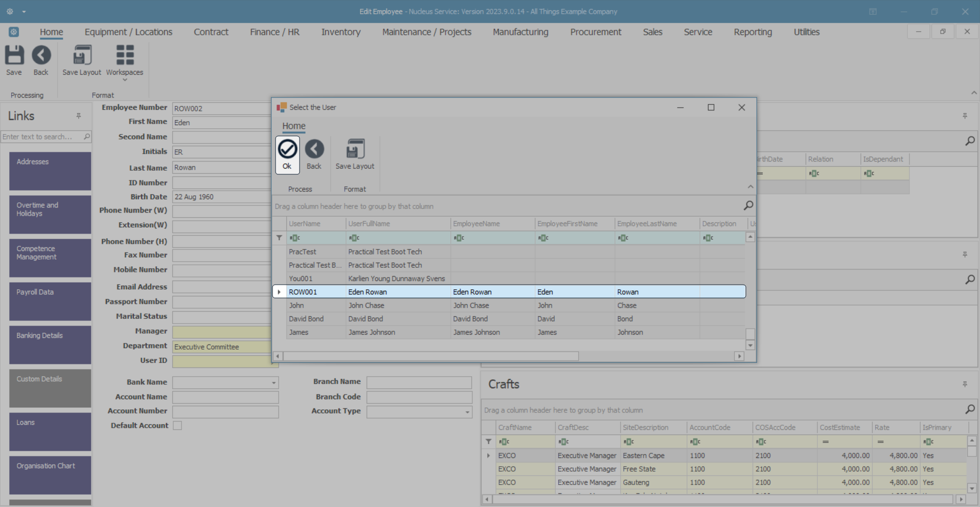980x507 pixels.
Task: Open the Bank Name dropdown
Action: click(274, 383)
